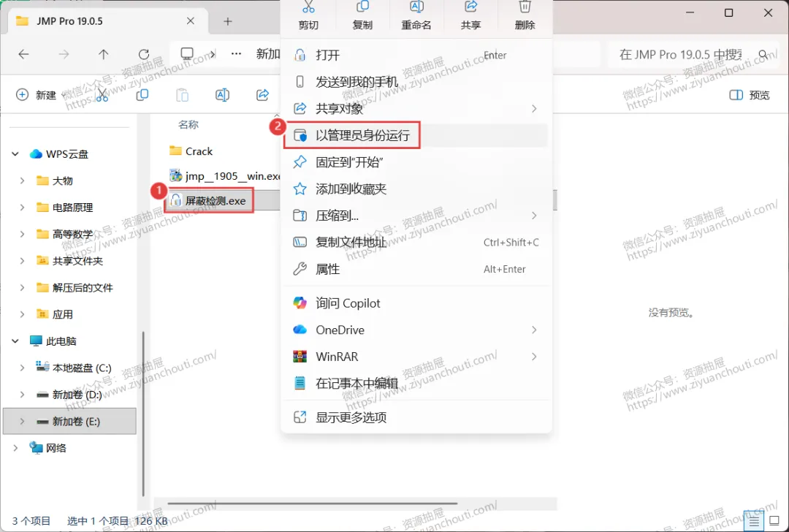
Task: Select 在记事本中编辑 entry
Action: pyautogui.click(x=416, y=383)
